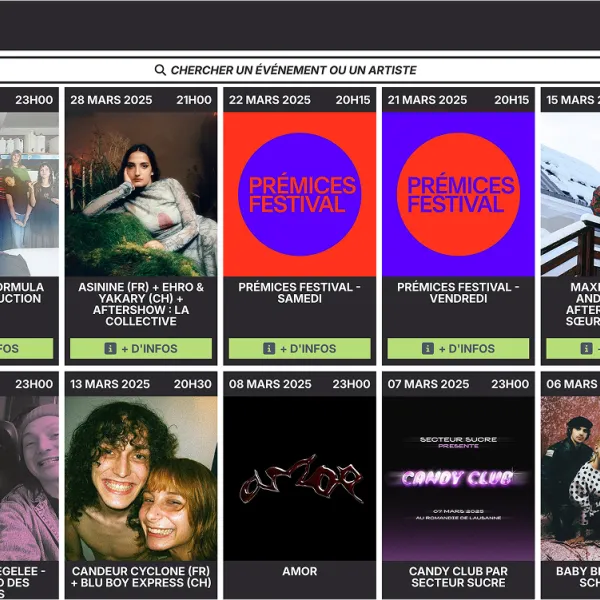Select title CANDY CLUB PAR SECTEUR SUCRE
Image resolution: width=600 pixels, height=600 pixels.
[458, 577]
